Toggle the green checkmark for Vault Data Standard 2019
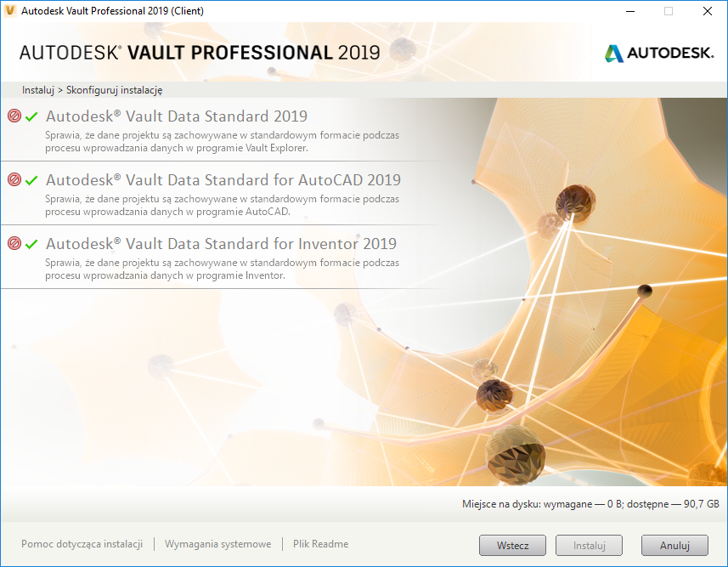Screen dimensions: 728x567 [x=32, y=116]
